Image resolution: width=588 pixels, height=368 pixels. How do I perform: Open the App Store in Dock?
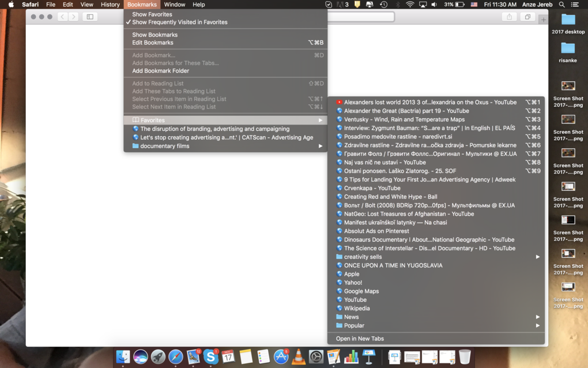click(281, 356)
